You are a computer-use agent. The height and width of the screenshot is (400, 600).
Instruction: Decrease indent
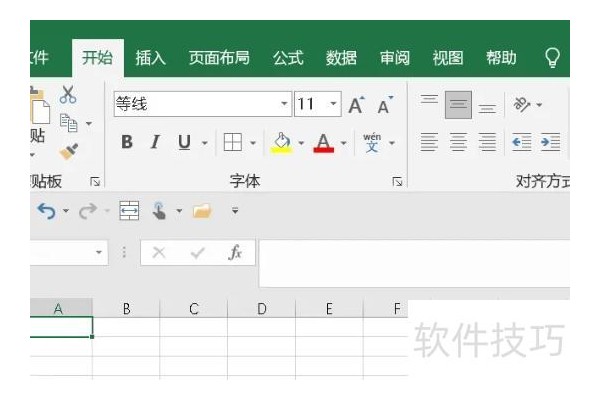522,142
